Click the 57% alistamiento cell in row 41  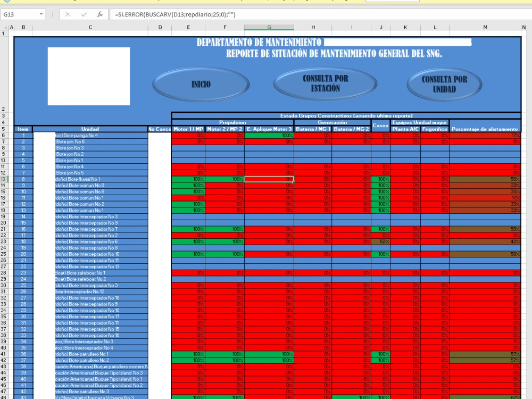[485, 354]
